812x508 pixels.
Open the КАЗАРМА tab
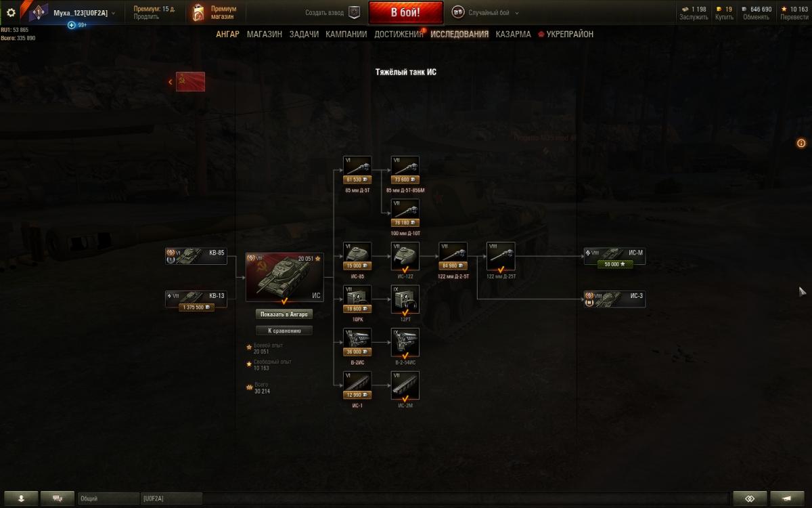(513, 34)
